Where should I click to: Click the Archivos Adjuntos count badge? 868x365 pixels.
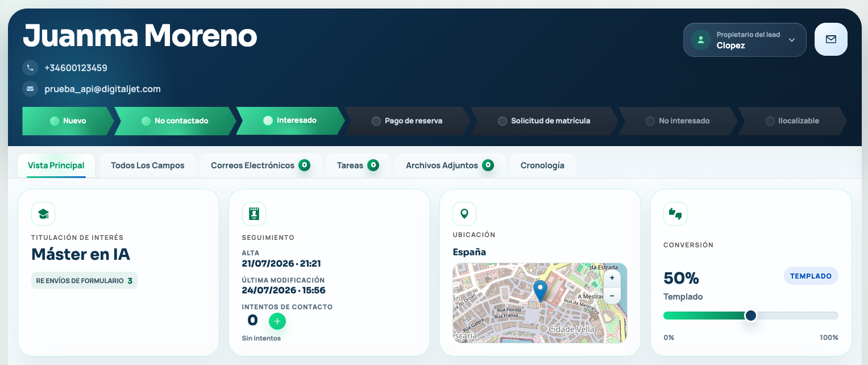click(488, 165)
